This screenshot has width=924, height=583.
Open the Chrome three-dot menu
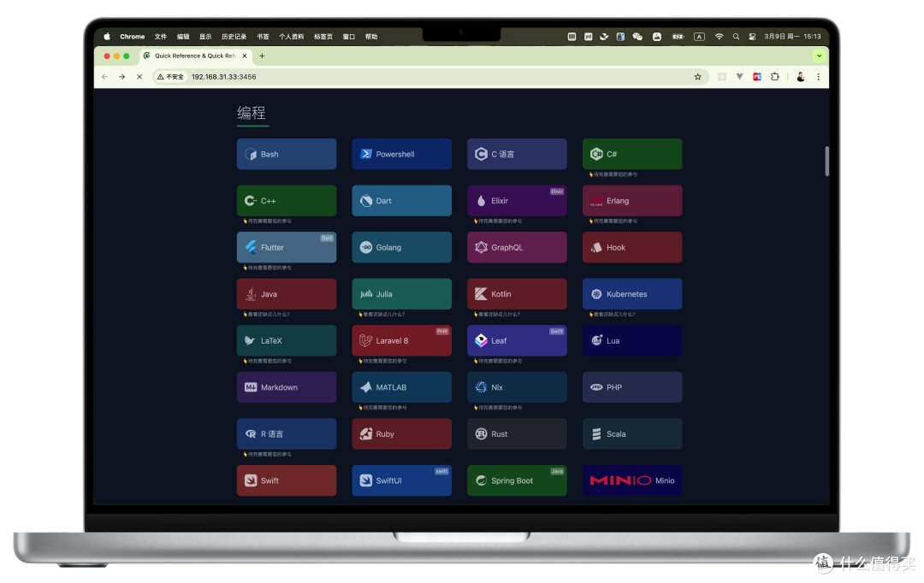click(818, 77)
